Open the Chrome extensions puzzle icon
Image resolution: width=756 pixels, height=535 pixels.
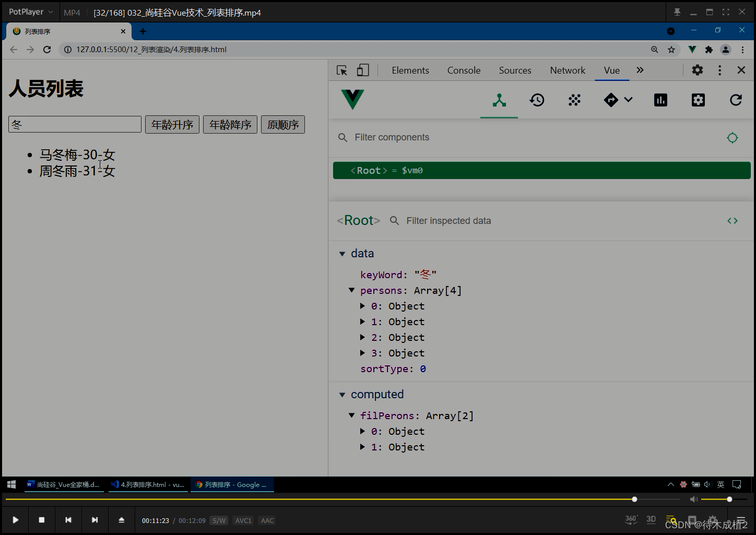pos(709,50)
